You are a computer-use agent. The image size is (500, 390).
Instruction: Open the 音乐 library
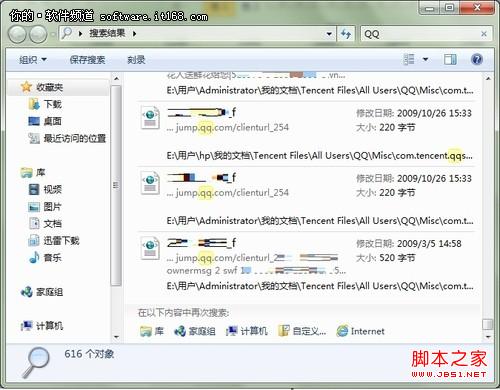pos(53,258)
